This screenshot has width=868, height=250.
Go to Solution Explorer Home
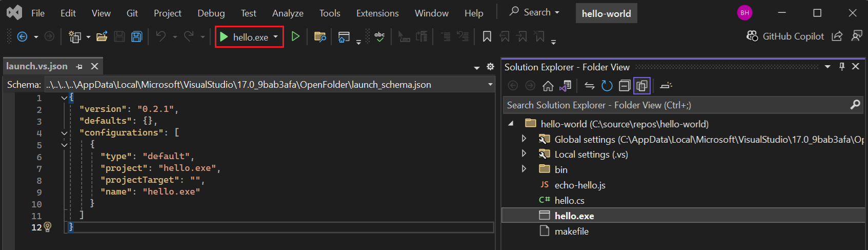[548, 86]
